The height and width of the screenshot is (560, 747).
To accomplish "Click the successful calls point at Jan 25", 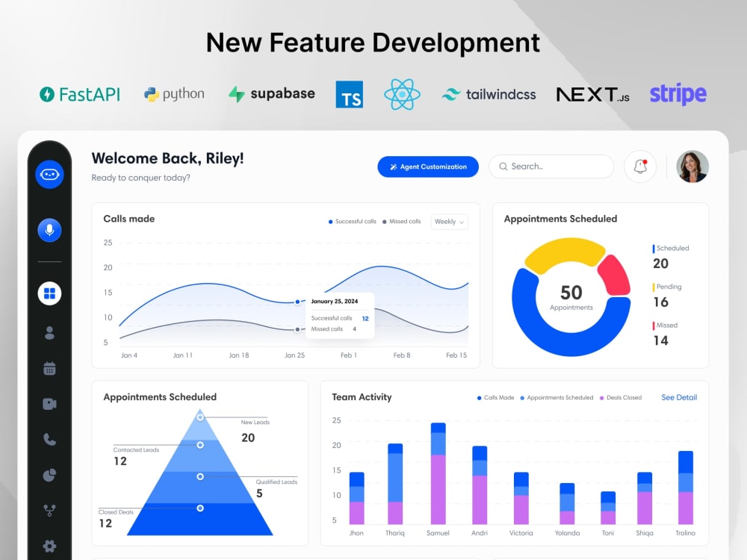I will coord(297,302).
